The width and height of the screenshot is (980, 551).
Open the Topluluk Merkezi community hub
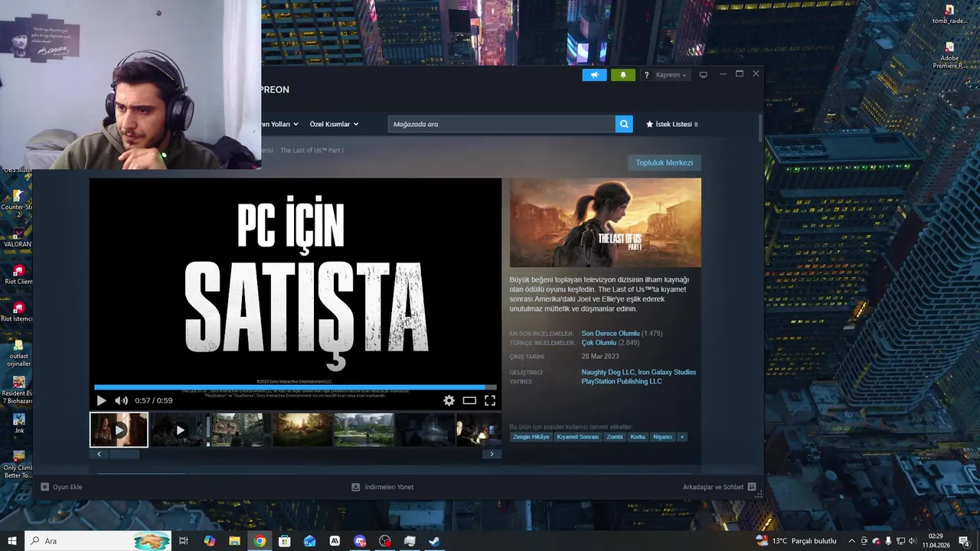tap(664, 163)
